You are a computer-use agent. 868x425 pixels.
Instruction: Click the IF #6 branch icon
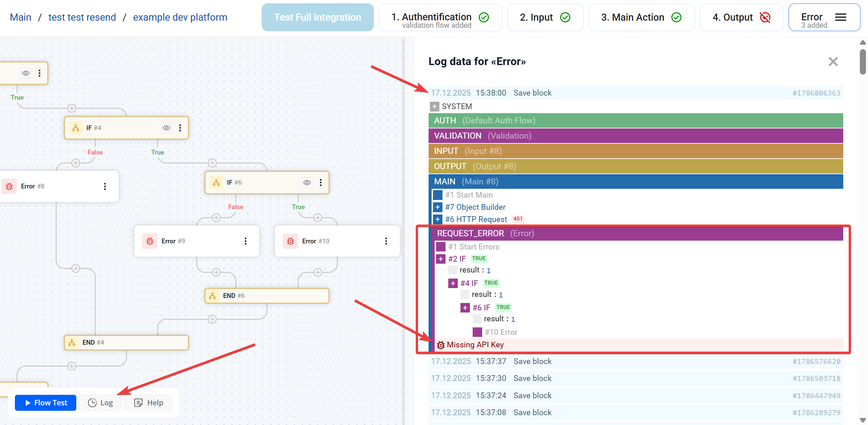216,182
